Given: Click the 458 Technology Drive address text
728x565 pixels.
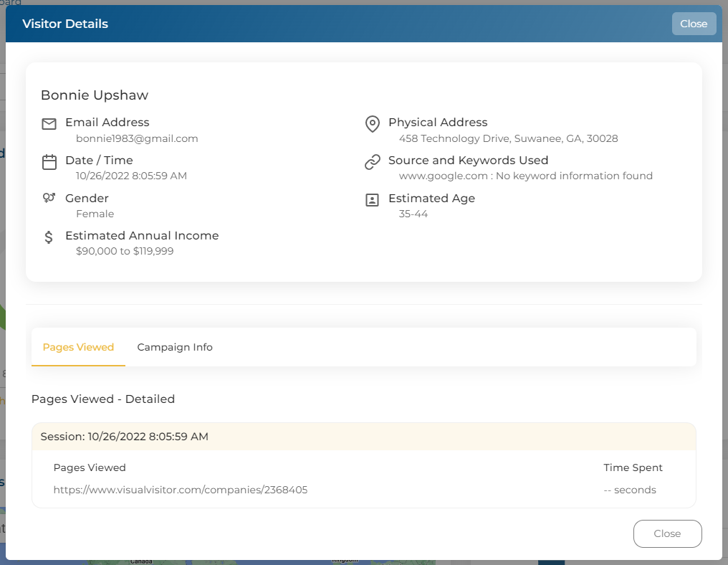Looking at the screenshot, I should click(509, 138).
